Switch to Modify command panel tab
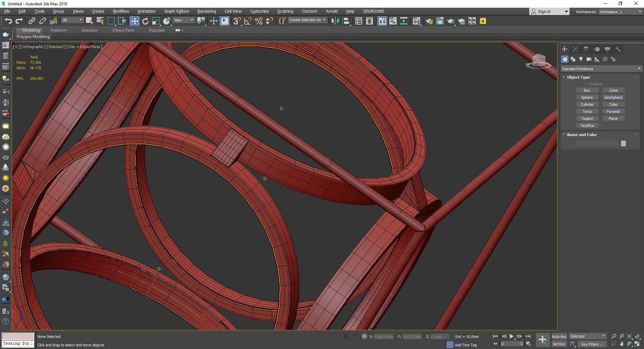Image resolution: width=644 pixels, height=349 pixels. 575,49
